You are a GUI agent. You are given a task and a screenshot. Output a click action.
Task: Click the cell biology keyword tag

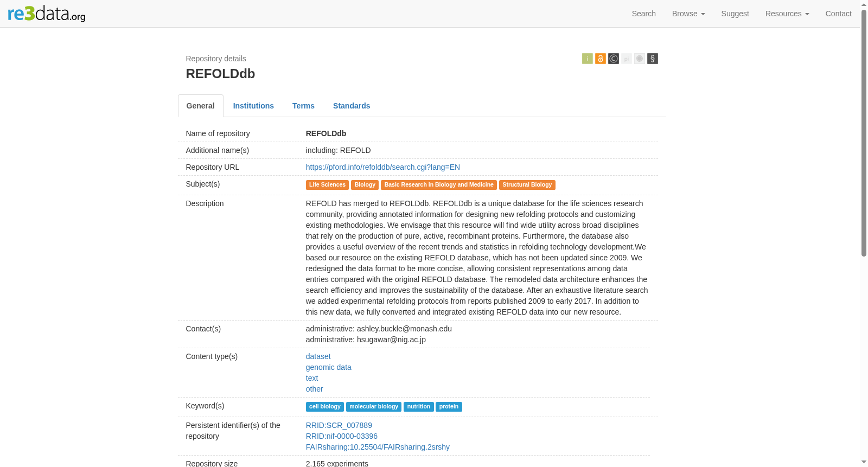(x=325, y=407)
